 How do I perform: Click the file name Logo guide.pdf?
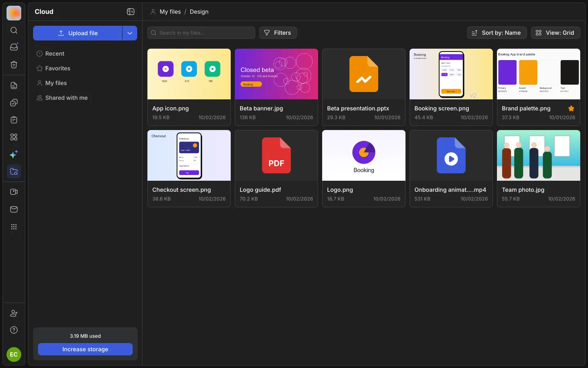[x=261, y=190]
